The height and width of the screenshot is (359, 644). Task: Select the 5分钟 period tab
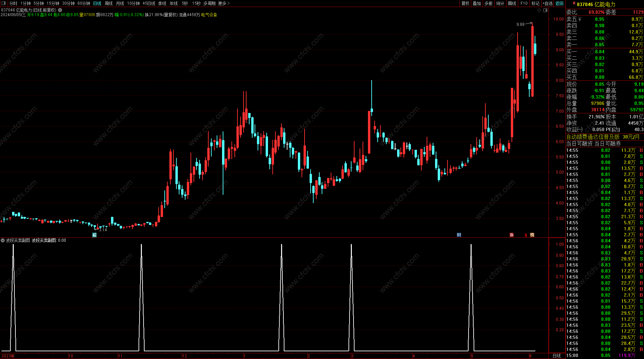[39, 3]
